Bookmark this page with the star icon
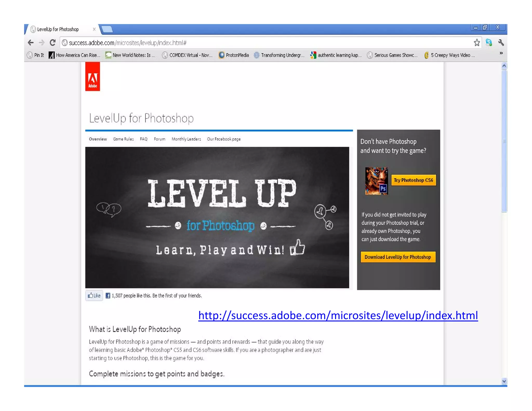532x411 pixels. (477, 42)
